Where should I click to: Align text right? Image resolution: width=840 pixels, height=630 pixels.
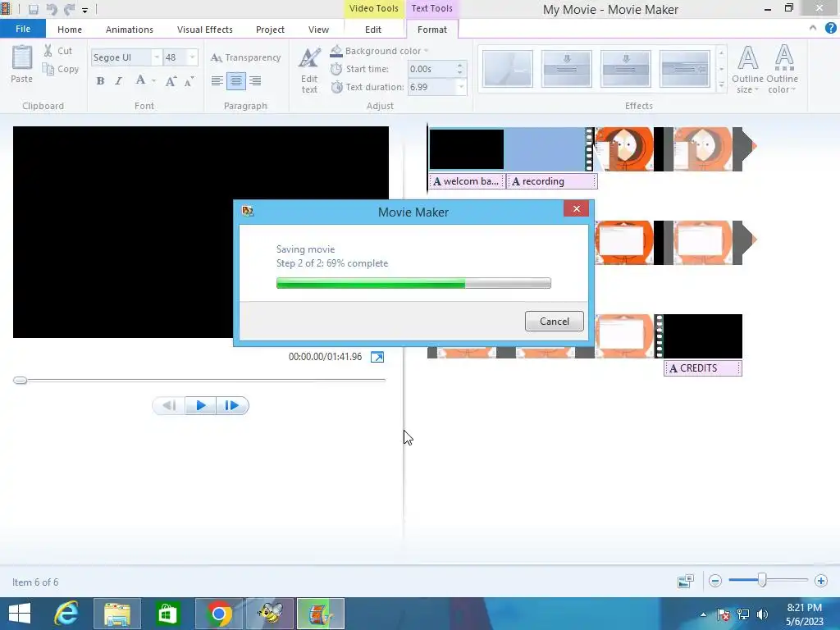(255, 81)
